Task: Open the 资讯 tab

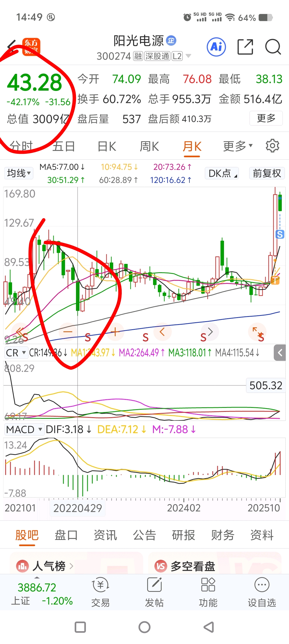Action: tap(105, 535)
